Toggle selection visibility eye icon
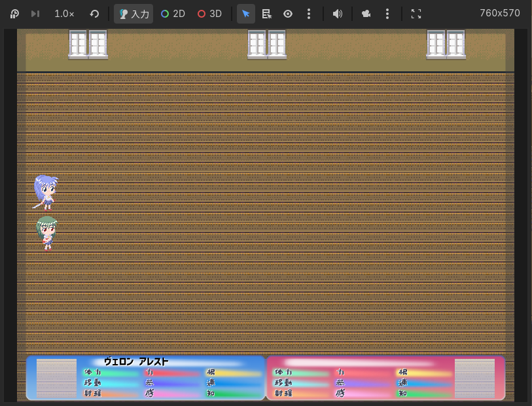Image resolution: width=532 pixels, height=406 pixels. point(288,14)
